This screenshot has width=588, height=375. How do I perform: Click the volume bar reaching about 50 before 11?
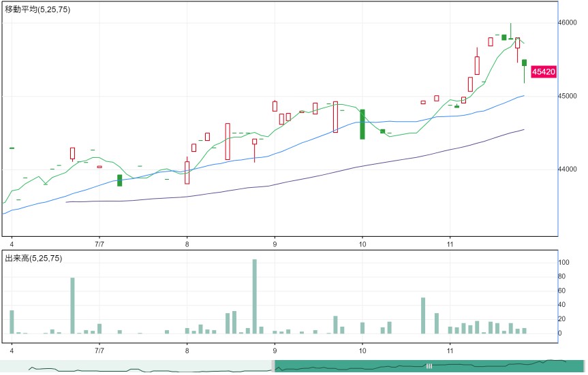[423, 315]
